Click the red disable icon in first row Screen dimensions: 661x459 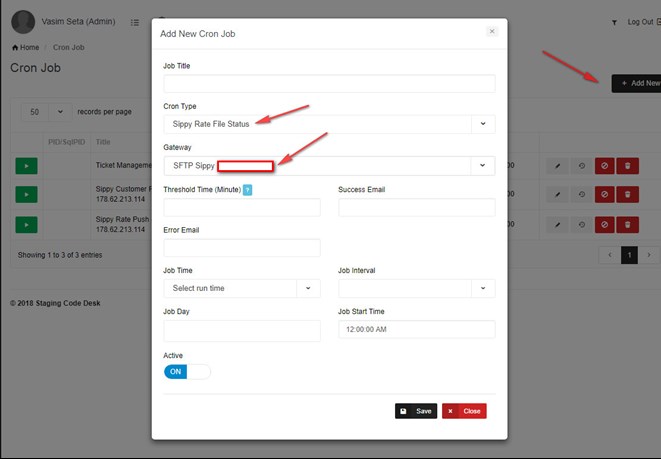[x=604, y=165]
